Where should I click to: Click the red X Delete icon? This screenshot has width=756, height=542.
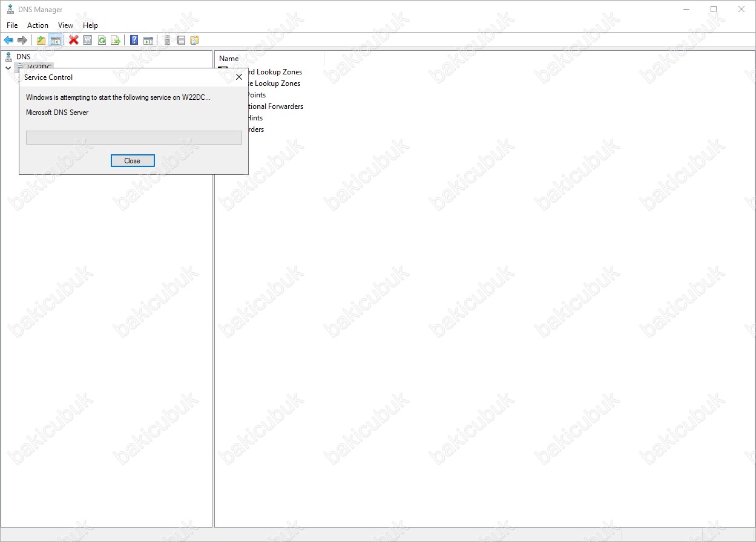point(74,41)
